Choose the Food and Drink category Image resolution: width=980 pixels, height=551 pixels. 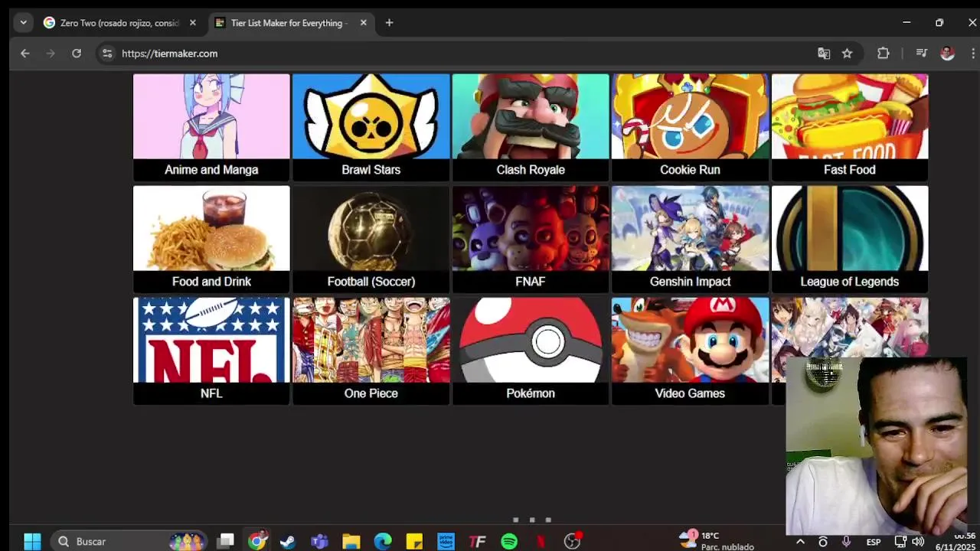coord(211,239)
